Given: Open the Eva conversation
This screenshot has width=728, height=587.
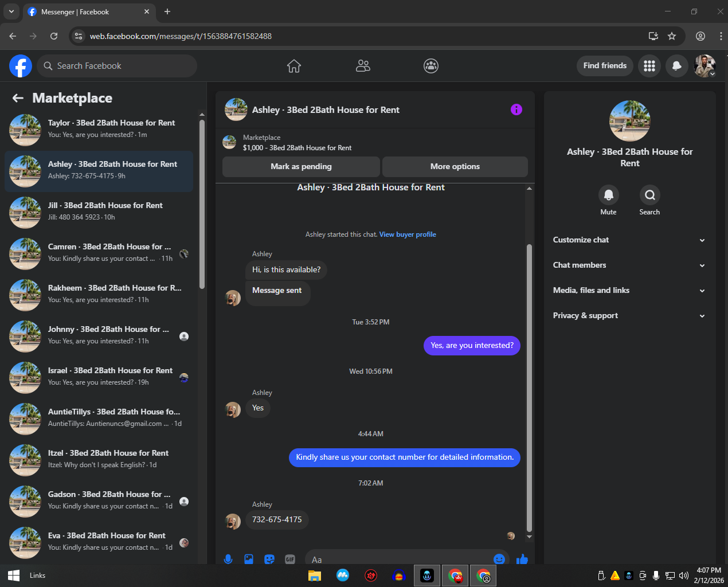Looking at the screenshot, I should coord(99,543).
